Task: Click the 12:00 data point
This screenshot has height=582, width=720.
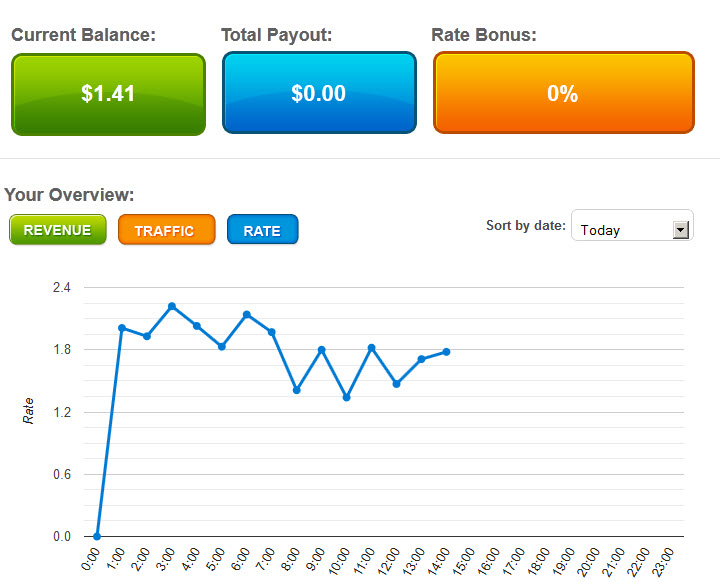Action: click(397, 384)
